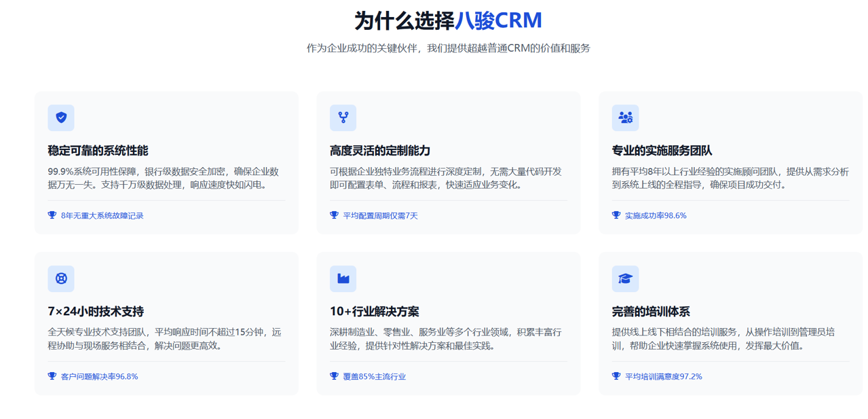
Task: Click the 平均配置周期仅需7天 text
Action: 380,215
